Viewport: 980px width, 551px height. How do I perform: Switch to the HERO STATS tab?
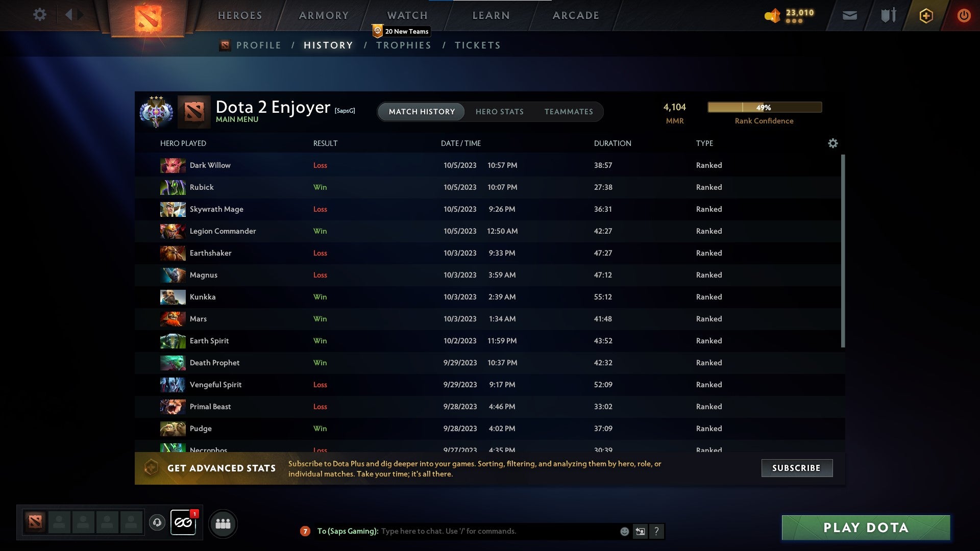500,112
